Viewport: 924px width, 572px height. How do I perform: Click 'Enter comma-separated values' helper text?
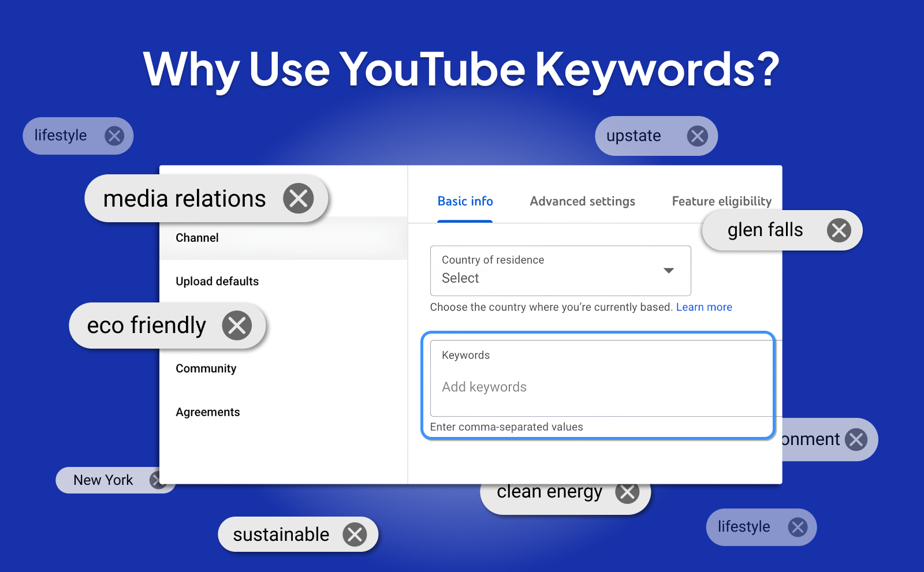point(506,427)
